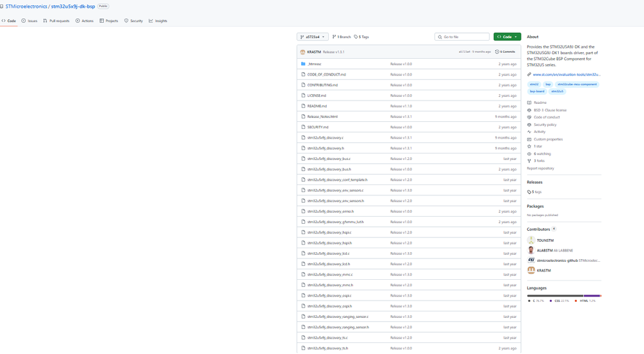This screenshot has height=354, width=644.
Task: Open stm32u5x9j_discovery_ospi.c file
Action: 329,296
